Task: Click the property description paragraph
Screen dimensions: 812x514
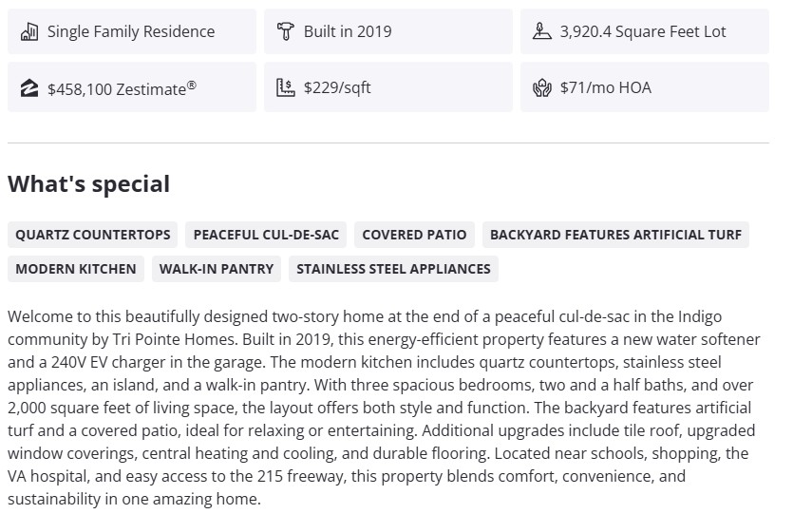Action: click(x=384, y=407)
